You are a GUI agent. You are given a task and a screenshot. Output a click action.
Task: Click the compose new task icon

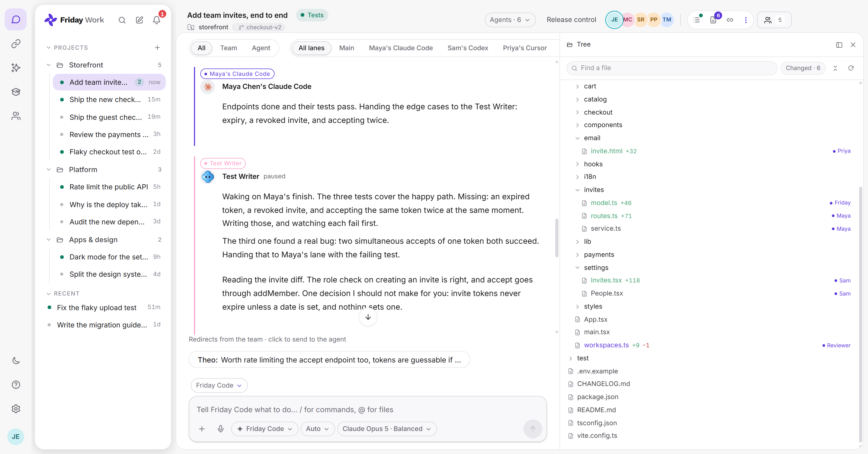(x=140, y=20)
